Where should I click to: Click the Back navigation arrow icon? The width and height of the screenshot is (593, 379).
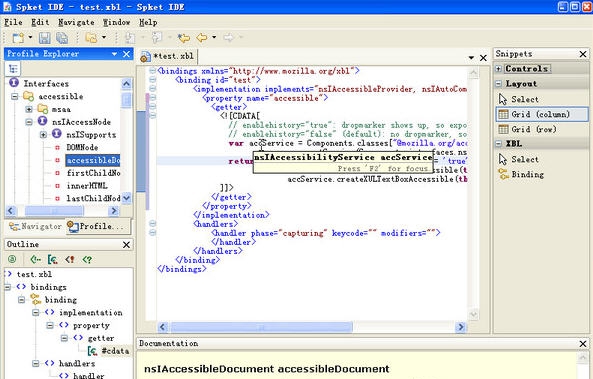tap(202, 37)
